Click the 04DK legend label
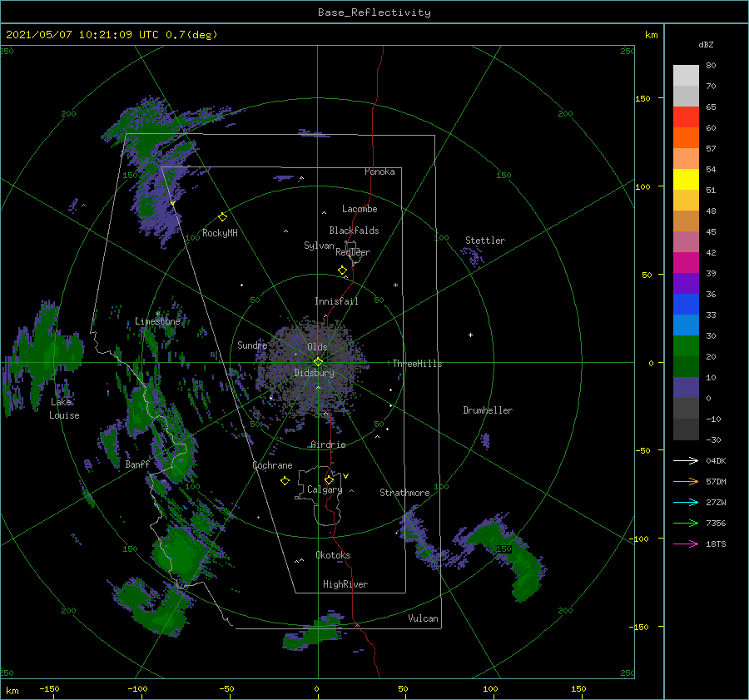Screen dimensions: 749x700 pos(716,460)
